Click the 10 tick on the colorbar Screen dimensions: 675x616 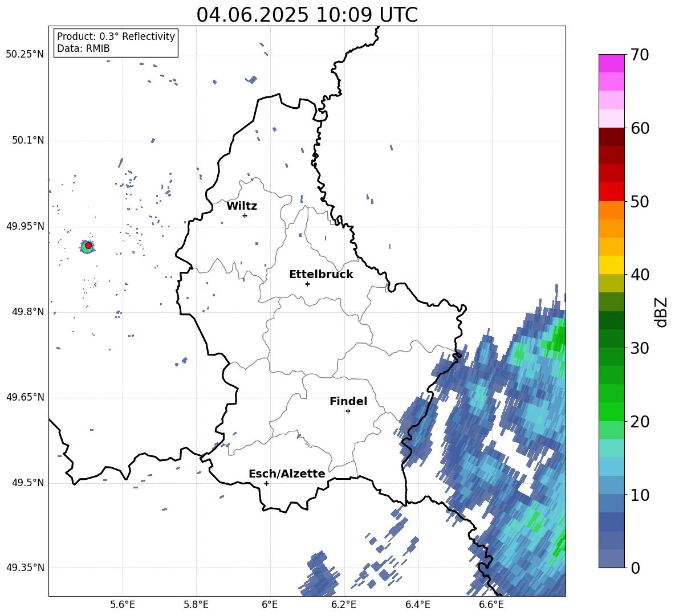[x=640, y=495]
